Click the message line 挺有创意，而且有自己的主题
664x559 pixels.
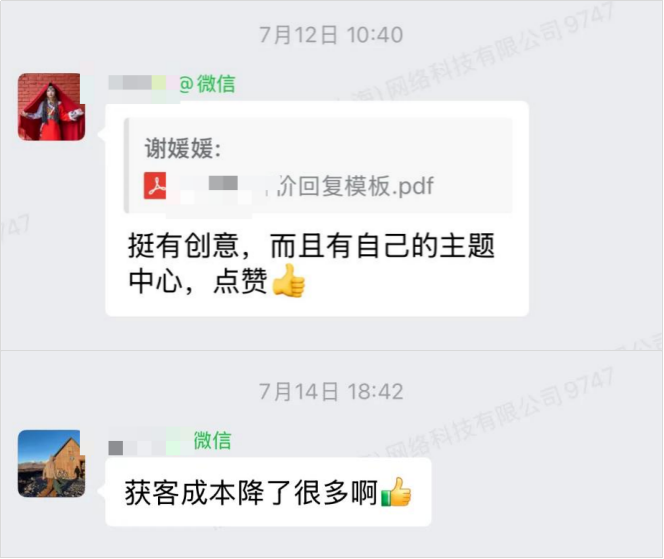pos(312,246)
